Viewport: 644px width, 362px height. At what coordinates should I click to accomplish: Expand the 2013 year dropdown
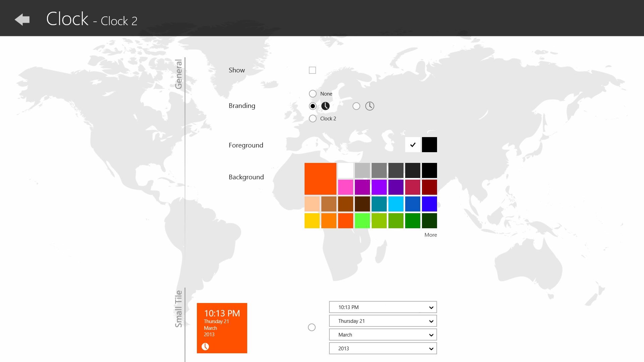pyautogui.click(x=383, y=349)
